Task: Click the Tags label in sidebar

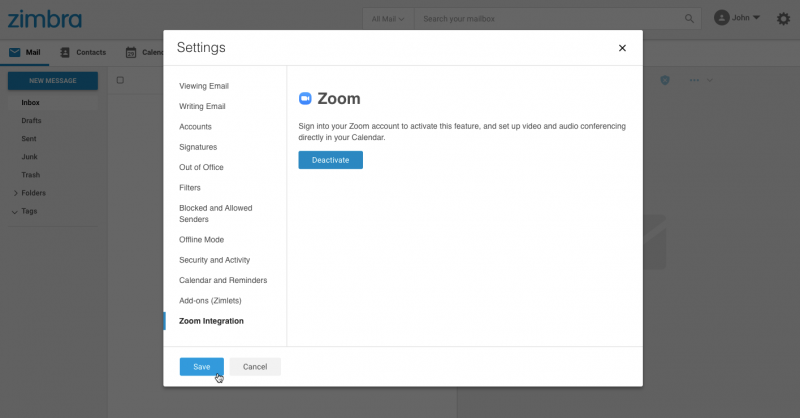Action: tap(29, 211)
